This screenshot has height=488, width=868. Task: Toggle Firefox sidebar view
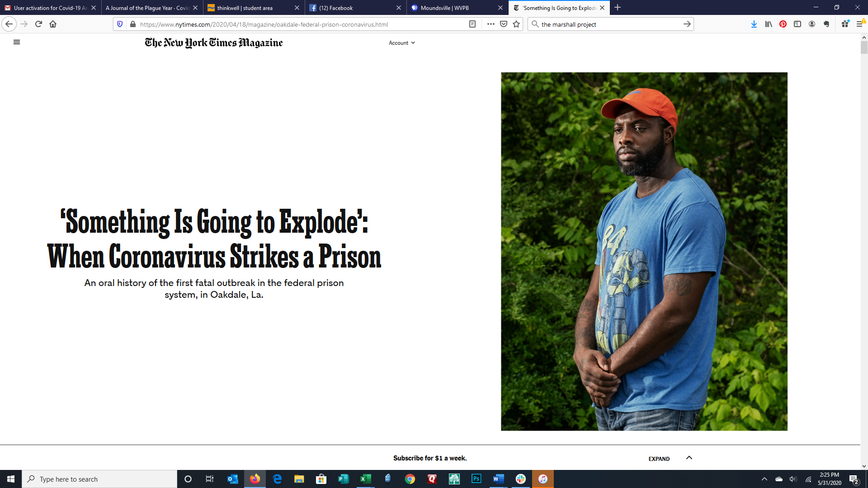(797, 24)
